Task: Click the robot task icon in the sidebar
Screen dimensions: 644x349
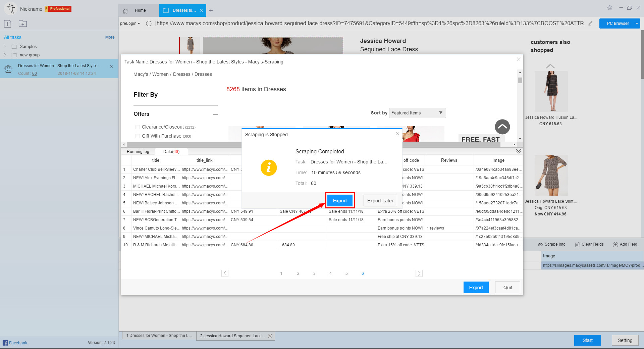Action: point(8,69)
